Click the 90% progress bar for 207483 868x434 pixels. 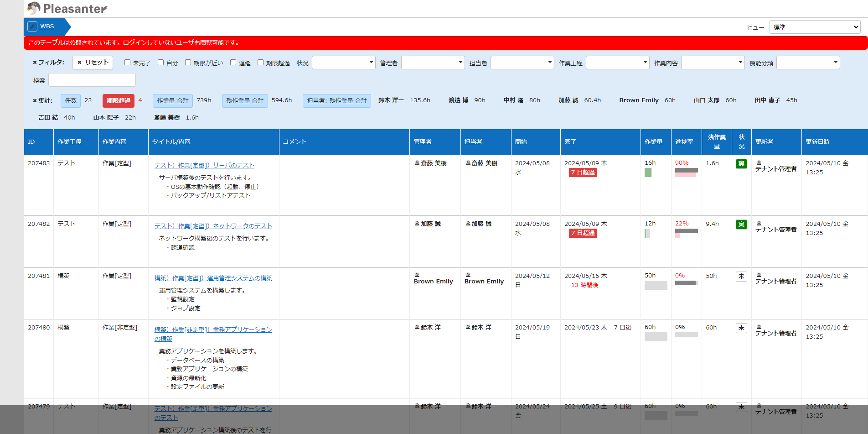[686, 173]
